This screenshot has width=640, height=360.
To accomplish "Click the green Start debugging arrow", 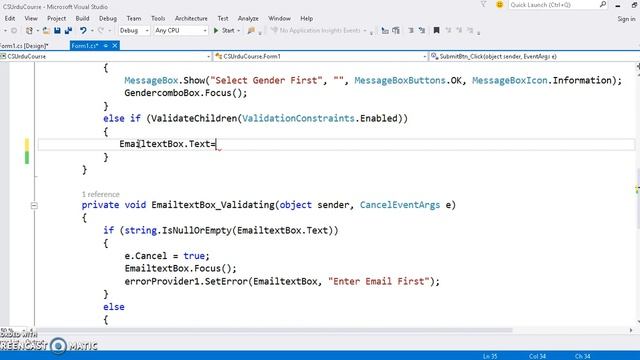I will pos(216,31).
